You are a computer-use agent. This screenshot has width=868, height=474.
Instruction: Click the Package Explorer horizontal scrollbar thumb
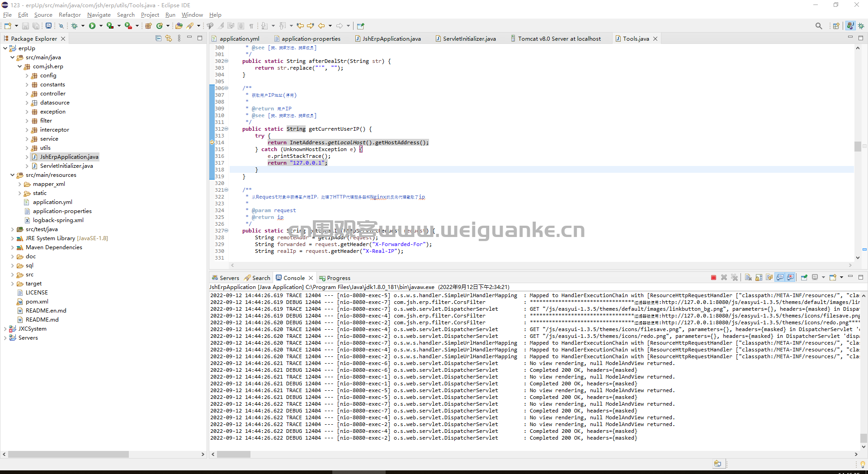pos(68,454)
